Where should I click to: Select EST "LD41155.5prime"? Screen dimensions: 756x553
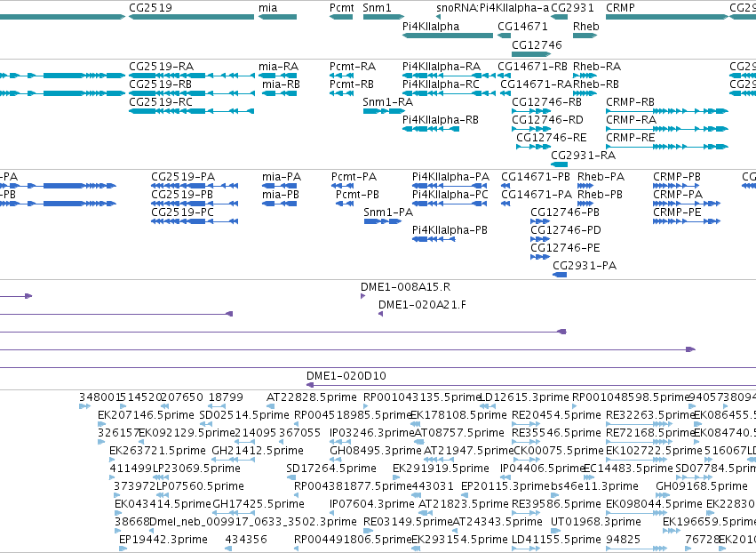556,540
